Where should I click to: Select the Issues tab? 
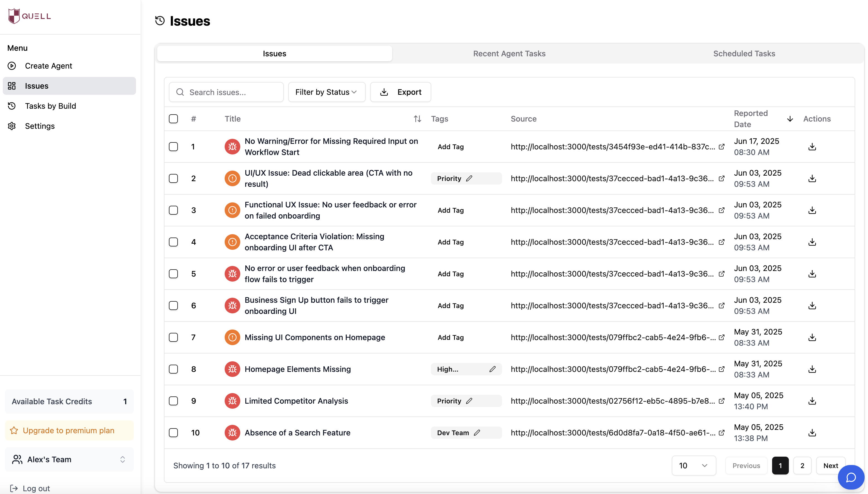click(274, 54)
